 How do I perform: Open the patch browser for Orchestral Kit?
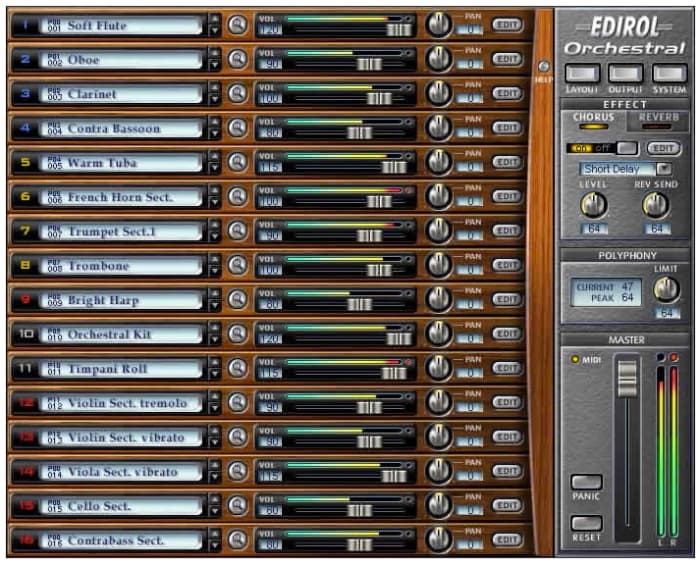238,334
